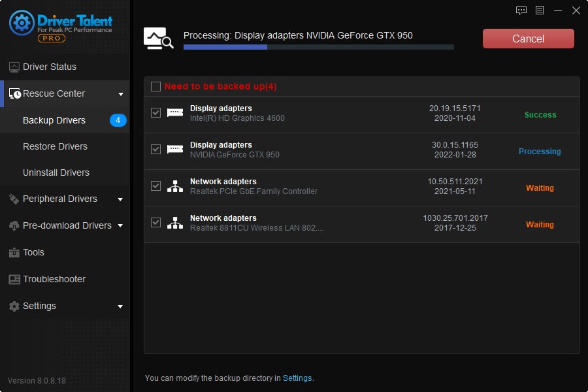Expand the Peripheral Drivers arrow
Viewport: 588px width, 392px height.
click(121, 199)
